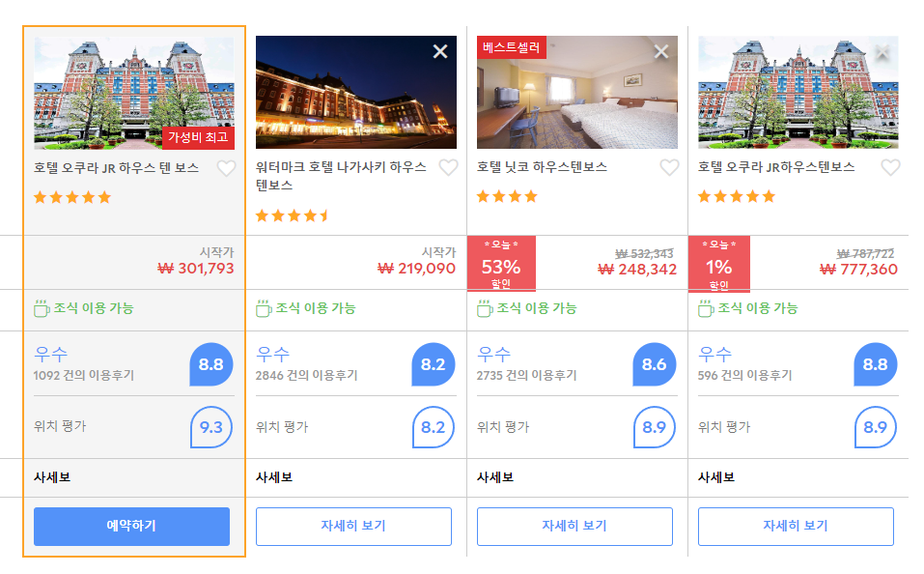Click breakfast cup icon in the ₩ 777,360 card
The height and width of the screenshot is (574, 924).
[x=706, y=308]
